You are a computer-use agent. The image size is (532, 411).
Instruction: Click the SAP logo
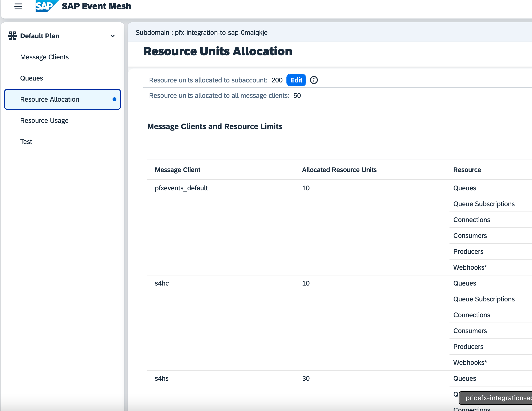click(46, 6)
